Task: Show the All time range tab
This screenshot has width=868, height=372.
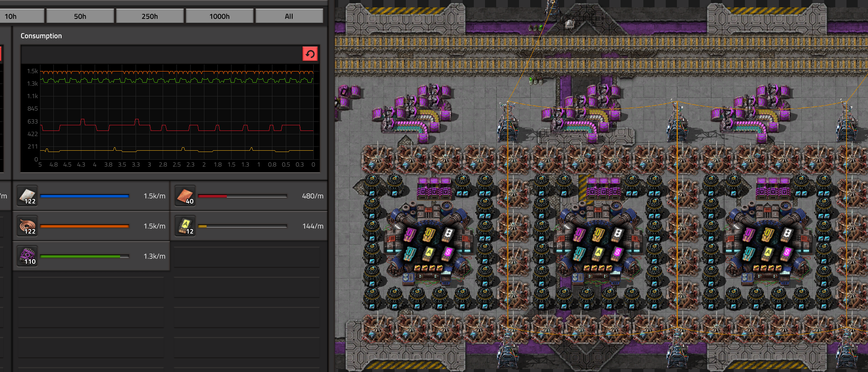Action: tap(289, 16)
